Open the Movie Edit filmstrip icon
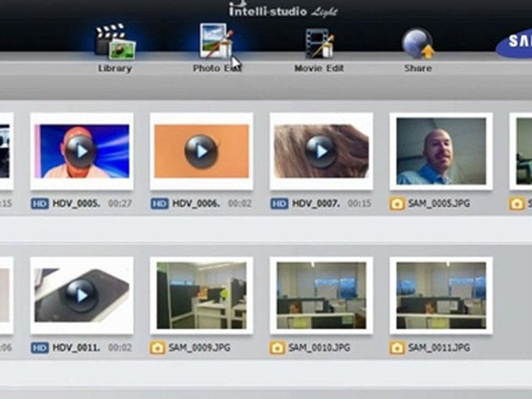This screenshot has width=532, height=399. (x=319, y=43)
